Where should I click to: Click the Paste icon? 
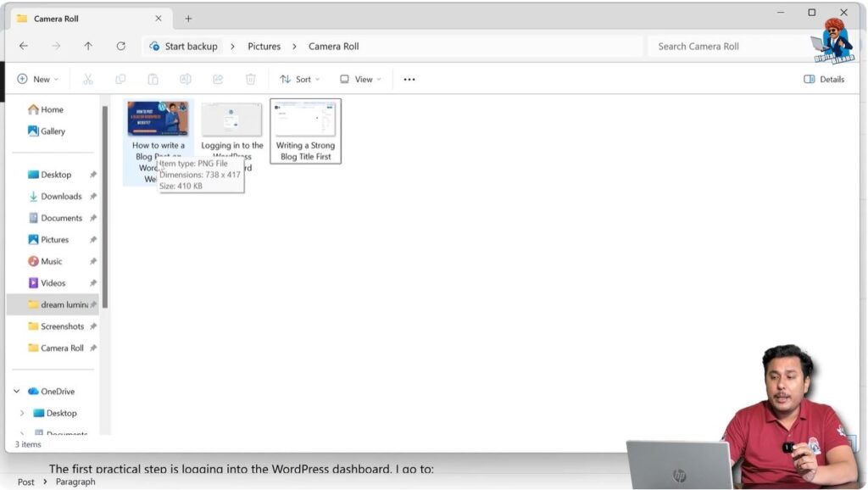153,79
